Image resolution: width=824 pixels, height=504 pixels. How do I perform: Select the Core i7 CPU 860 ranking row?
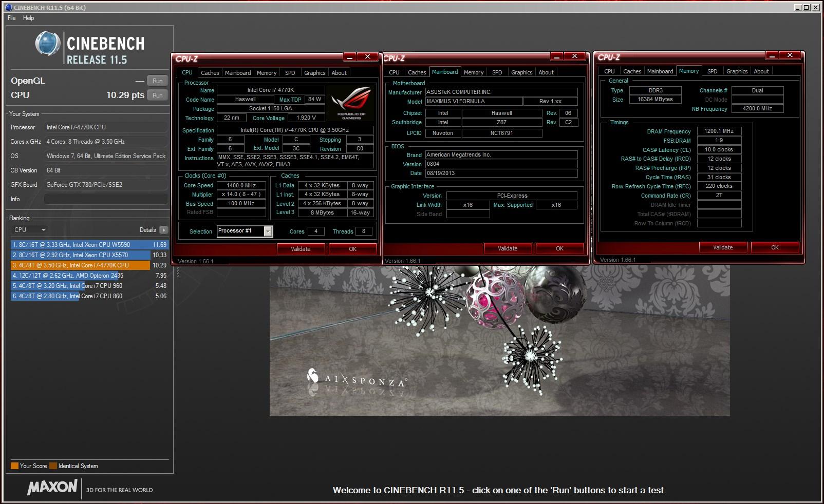pos(89,296)
